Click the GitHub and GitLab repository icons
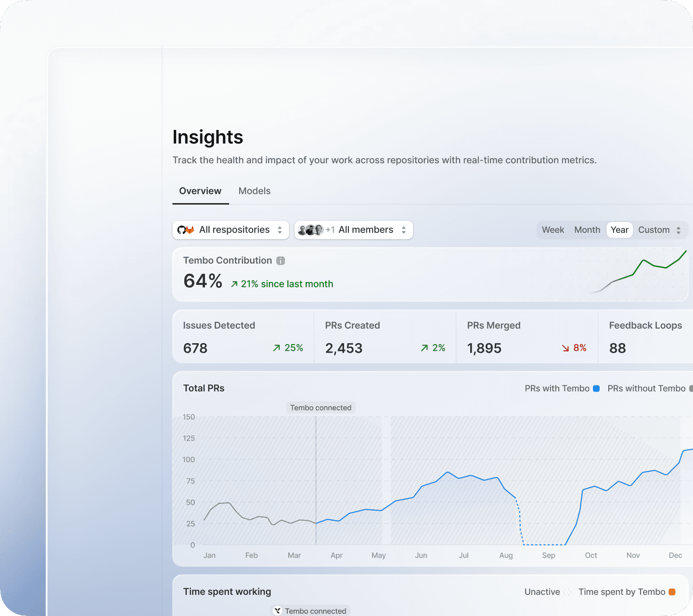 [186, 230]
